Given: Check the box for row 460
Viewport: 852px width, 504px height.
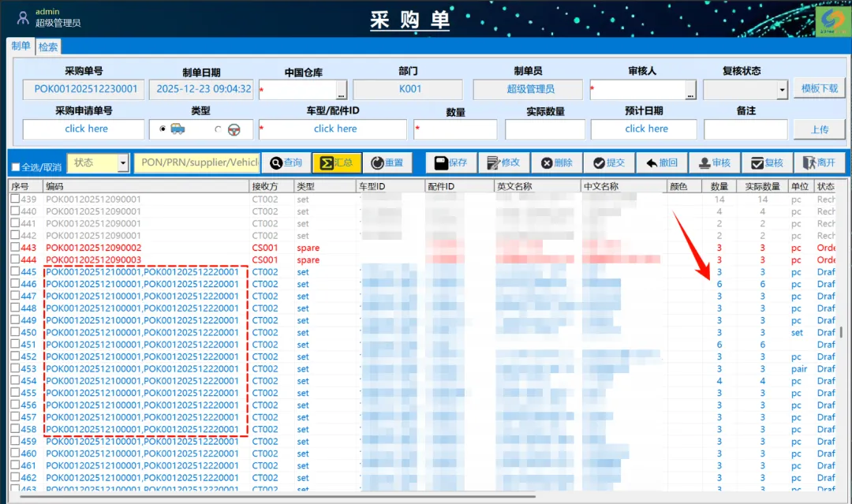Looking at the screenshot, I should click(15, 453).
